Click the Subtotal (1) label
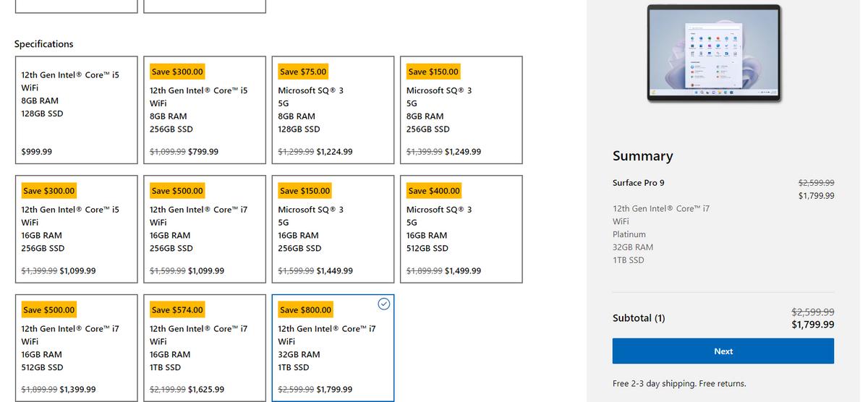This screenshot has width=868, height=402. point(639,318)
